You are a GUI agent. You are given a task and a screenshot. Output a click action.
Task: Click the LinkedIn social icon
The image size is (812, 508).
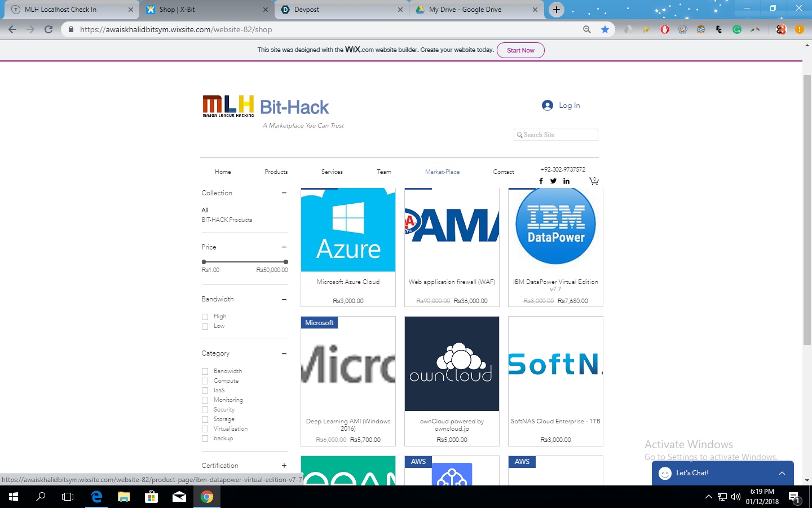click(566, 181)
